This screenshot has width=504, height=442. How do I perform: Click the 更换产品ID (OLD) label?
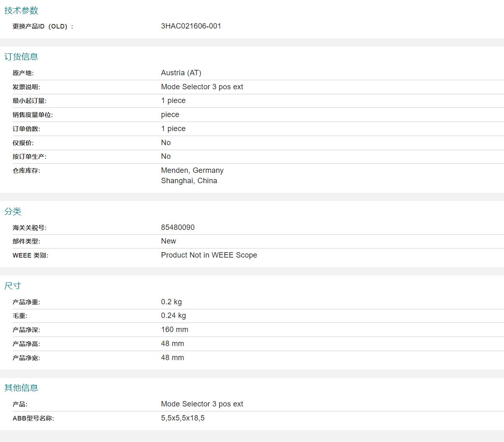click(x=43, y=26)
